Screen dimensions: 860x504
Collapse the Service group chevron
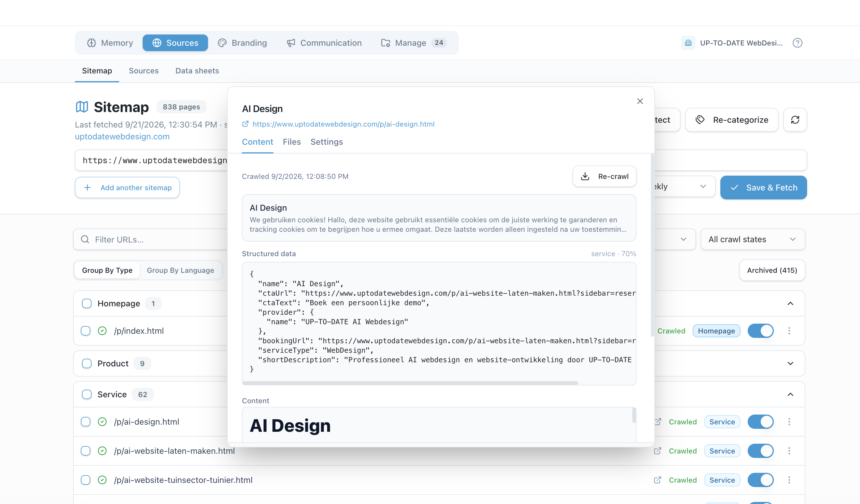pyautogui.click(x=790, y=394)
